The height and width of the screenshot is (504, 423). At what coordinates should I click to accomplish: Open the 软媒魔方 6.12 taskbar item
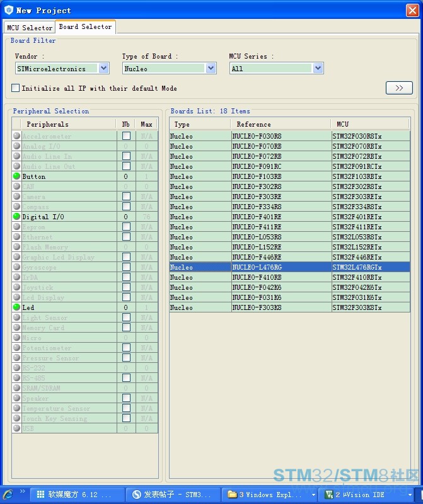click(x=78, y=495)
